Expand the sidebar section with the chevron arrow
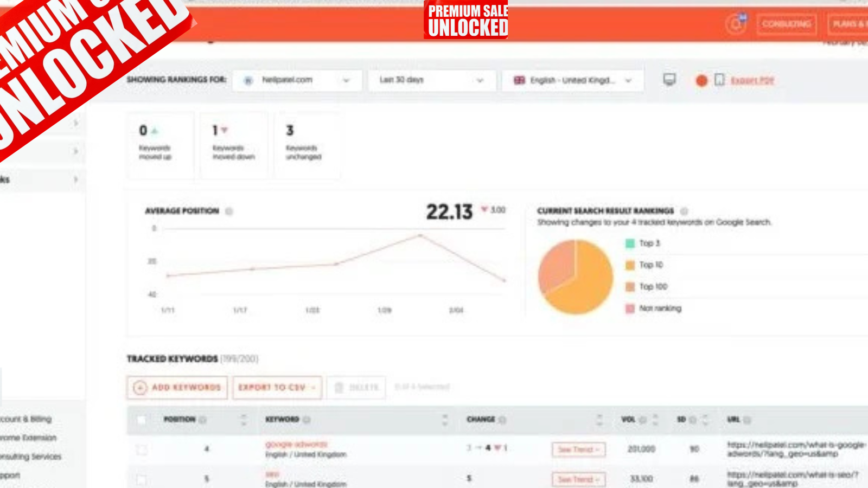Image resolution: width=868 pixels, height=488 pixels. 76,177
